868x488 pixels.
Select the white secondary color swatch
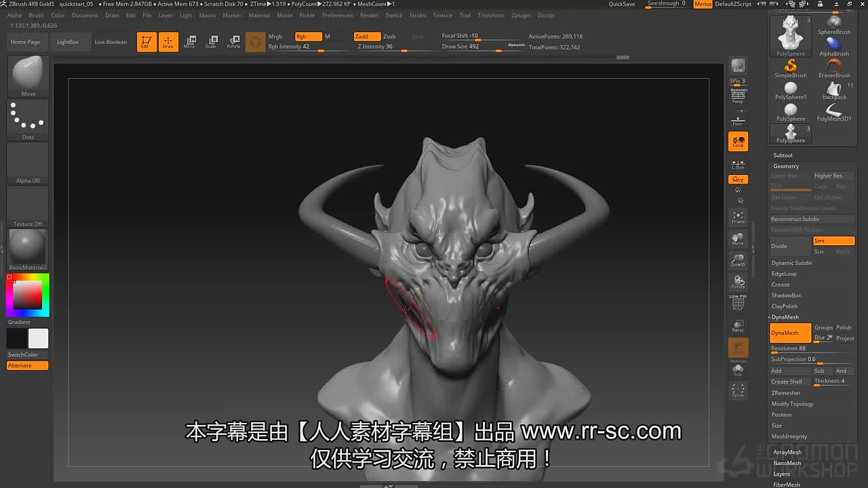(x=39, y=338)
